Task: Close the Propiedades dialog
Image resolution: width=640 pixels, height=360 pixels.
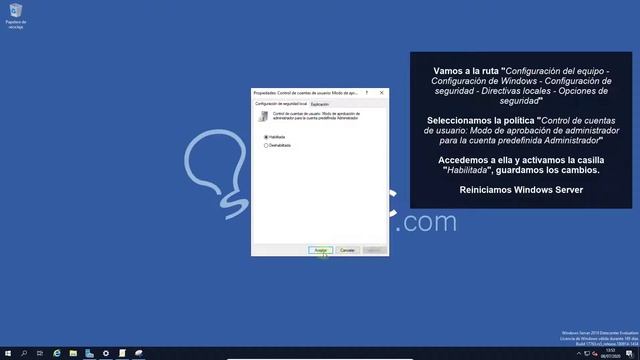Action: [x=382, y=93]
